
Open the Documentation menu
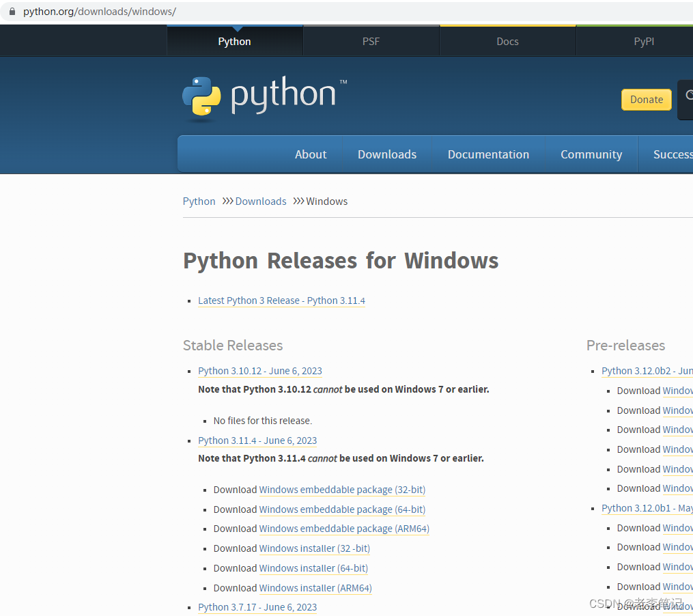(x=488, y=154)
